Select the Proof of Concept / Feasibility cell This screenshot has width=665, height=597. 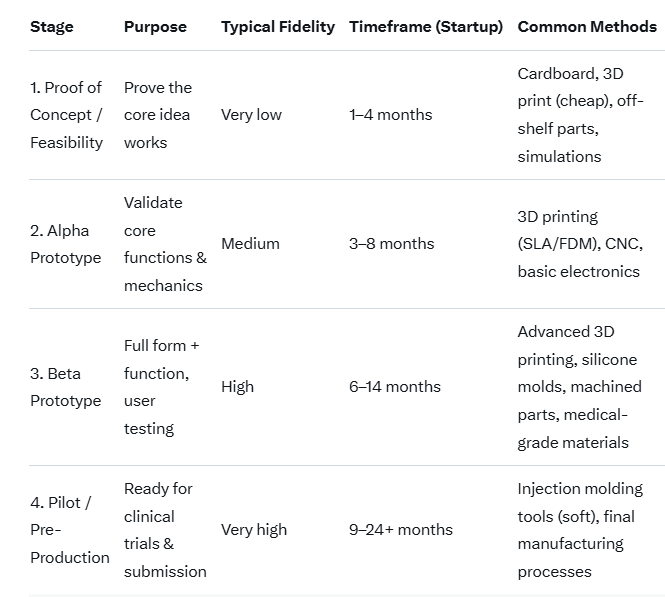66,115
